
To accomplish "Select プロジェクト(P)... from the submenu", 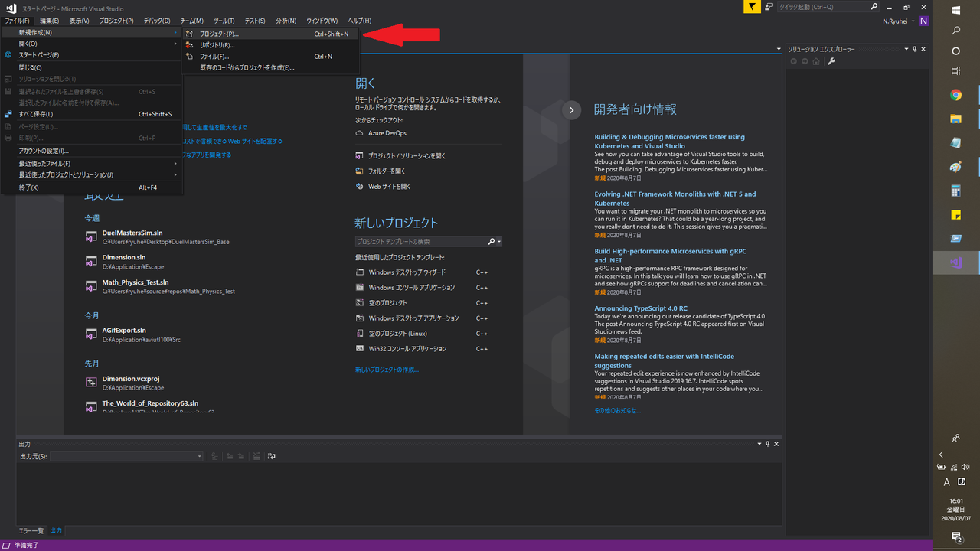I will point(270,34).
